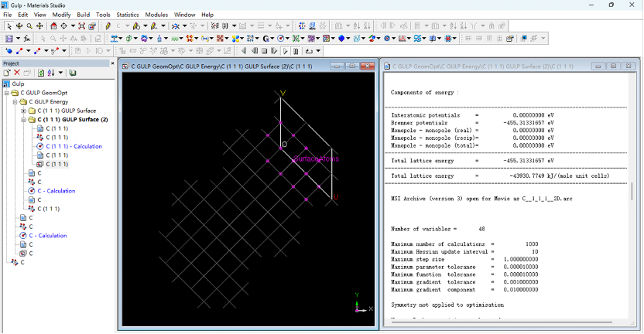Click 'Number of variables = 48' line
The image size is (644, 334).
438,229
